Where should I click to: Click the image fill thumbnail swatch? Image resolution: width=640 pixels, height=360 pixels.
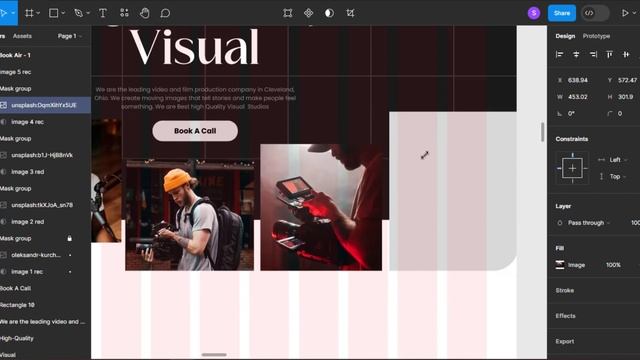pos(560,265)
